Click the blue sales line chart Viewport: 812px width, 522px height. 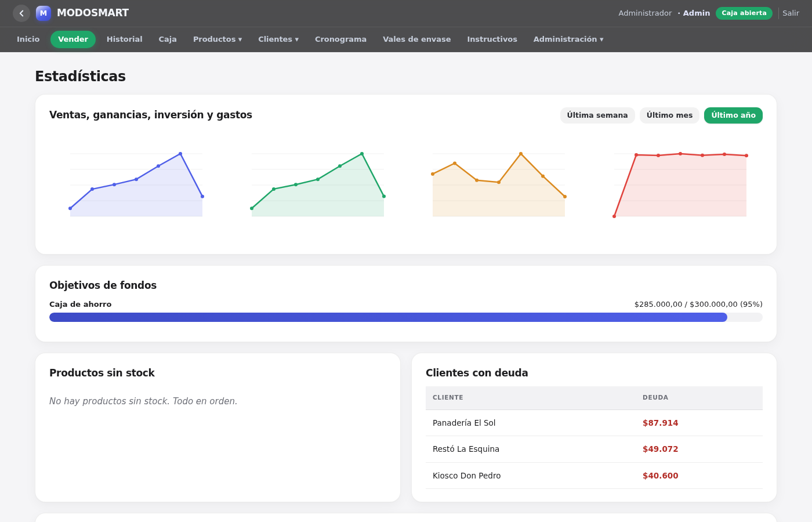pos(136,185)
